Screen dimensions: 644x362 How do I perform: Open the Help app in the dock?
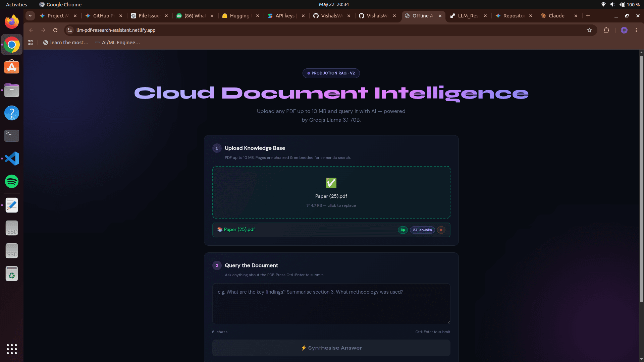click(12, 113)
